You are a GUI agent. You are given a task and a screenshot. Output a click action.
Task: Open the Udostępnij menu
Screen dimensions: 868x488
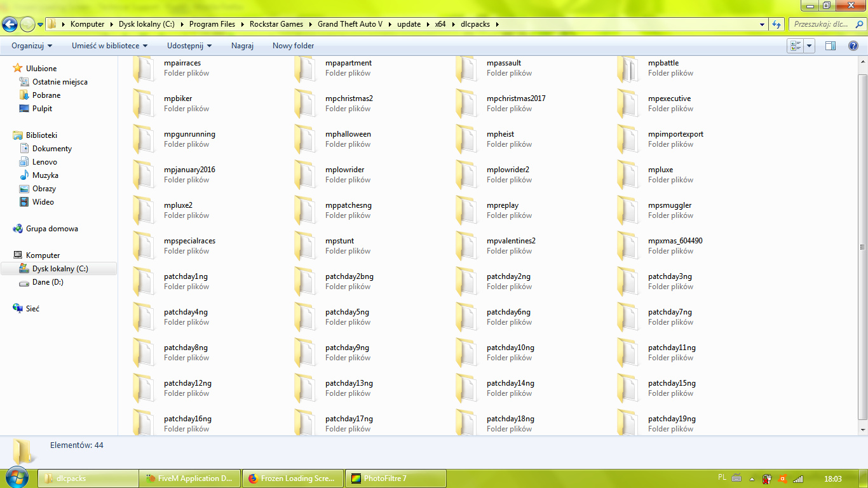point(189,46)
